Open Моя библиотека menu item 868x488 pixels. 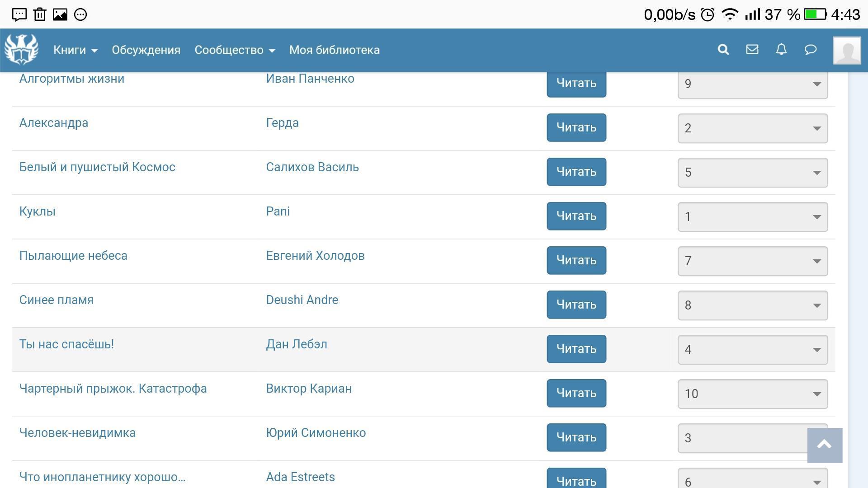[334, 50]
